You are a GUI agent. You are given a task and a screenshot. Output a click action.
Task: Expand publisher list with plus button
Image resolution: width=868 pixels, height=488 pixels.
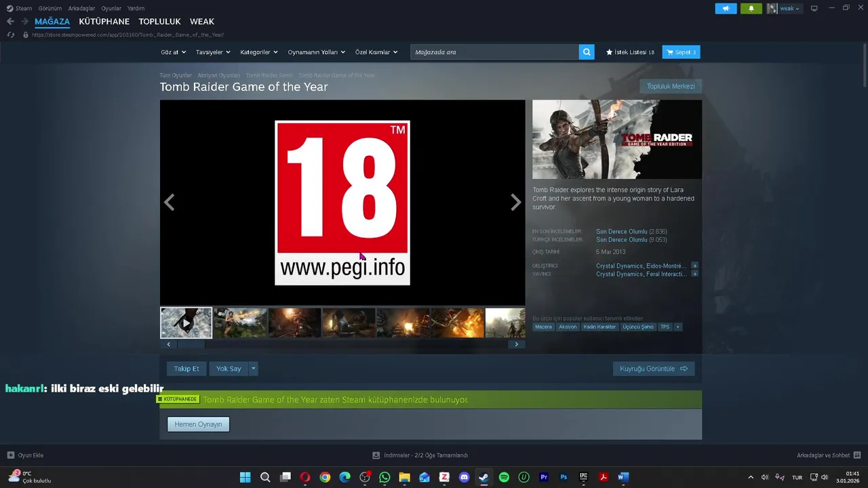(694, 274)
